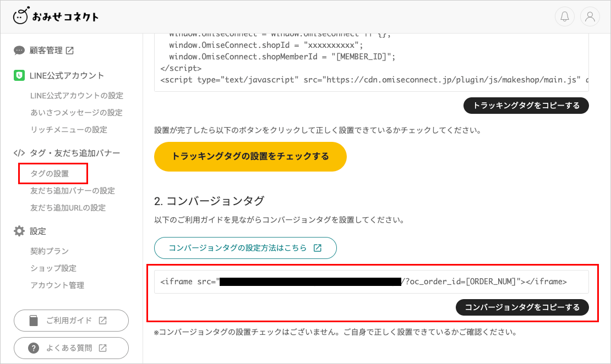The width and height of the screenshot is (611, 364).
Task: Open コンバージョンタグの設定方法はこちら guide
Action: [x=246, y=248]
